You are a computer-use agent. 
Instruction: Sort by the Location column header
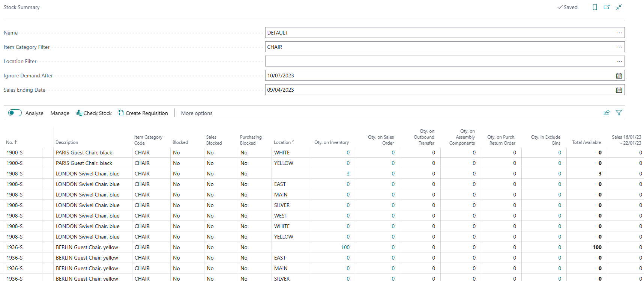(284, 142)
